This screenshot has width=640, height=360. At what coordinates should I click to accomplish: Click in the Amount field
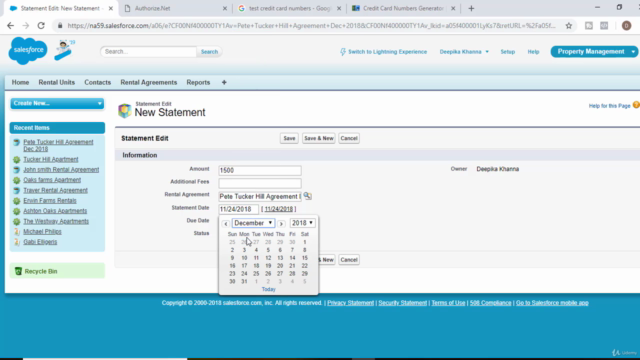pyautogui.click(x=260, y=170)
